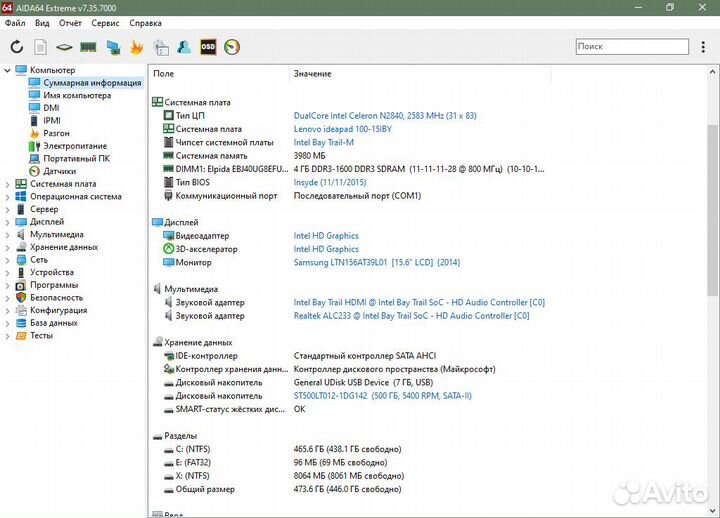Open the ST500LT012-1DG142 disk link

click(382, 396)
